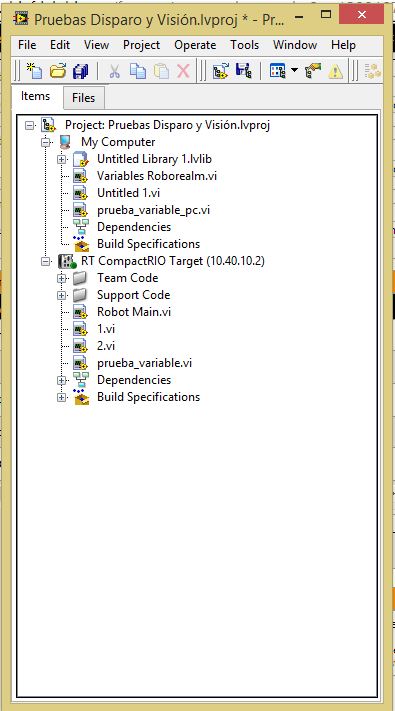Select the My Computer tree item

pyautogui.click(x=118, y=142)
